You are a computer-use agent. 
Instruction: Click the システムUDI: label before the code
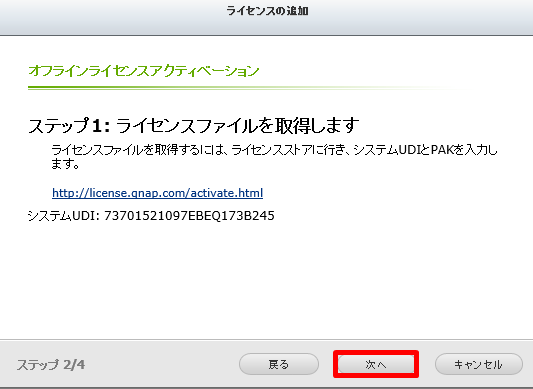point(64,216)
